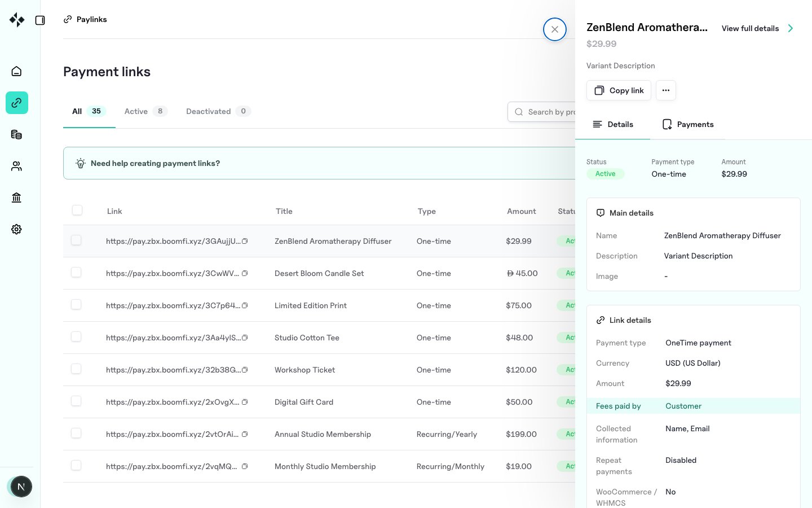Open link https://pay.zbx.boomfi.xyz/3CwWV...

click(172, 273)
